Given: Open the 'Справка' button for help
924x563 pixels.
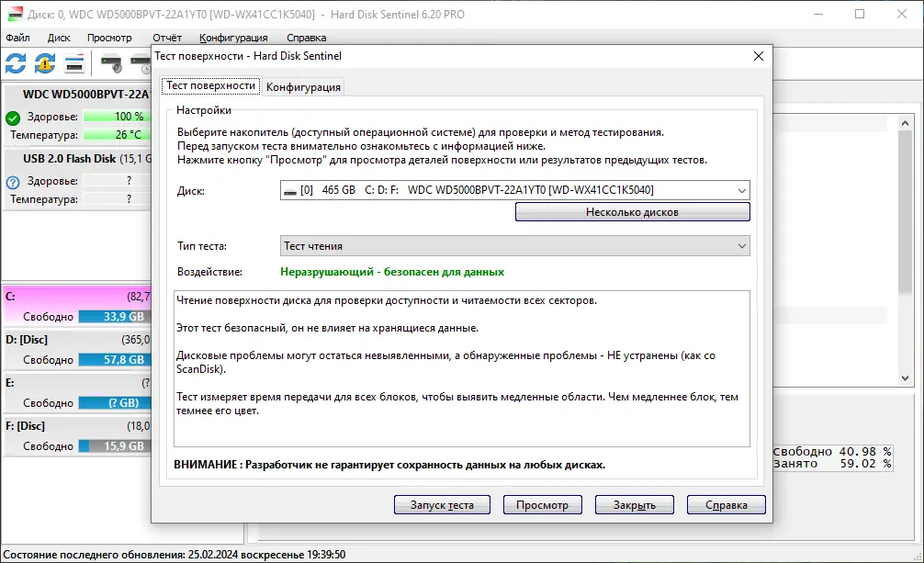Looking at the screenshot, I should pos(726,504).
